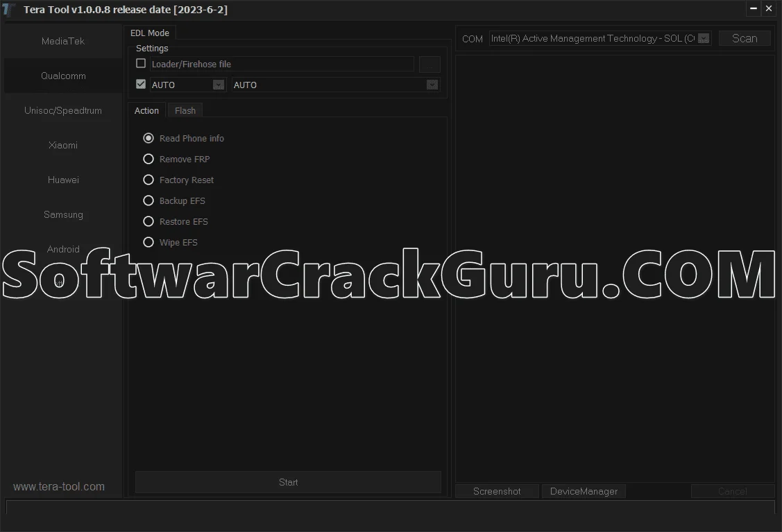Open the MediaTek section in sidebar

(x=63, y=42)
